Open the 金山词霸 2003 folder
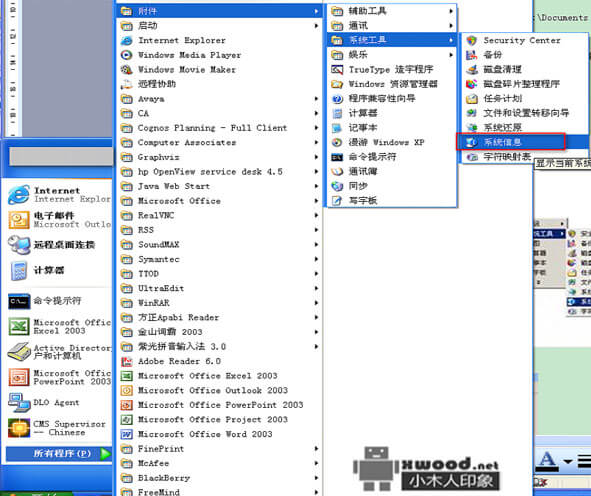Image resolution: width=591 pixels, height=496 pixels. [219, 332]
